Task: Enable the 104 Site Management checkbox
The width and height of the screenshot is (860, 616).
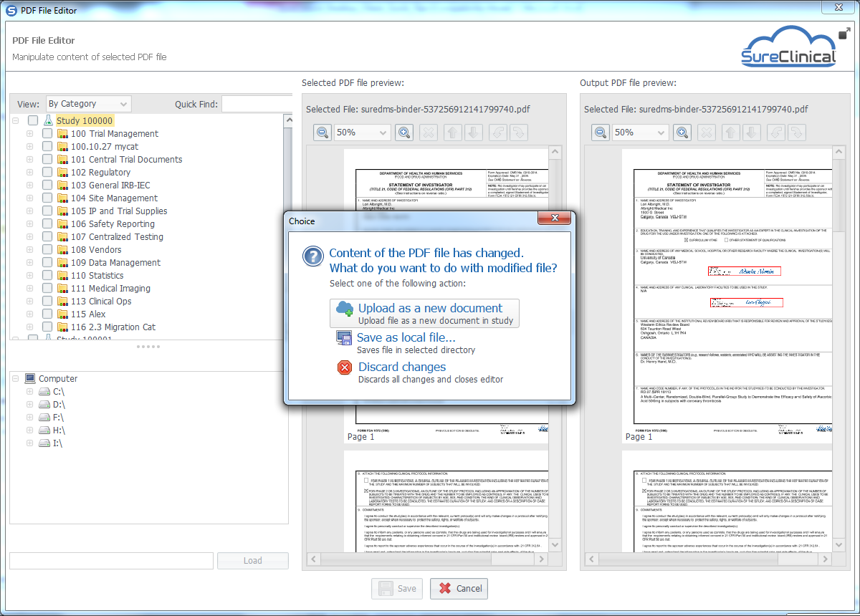Action: coord(47,198)
